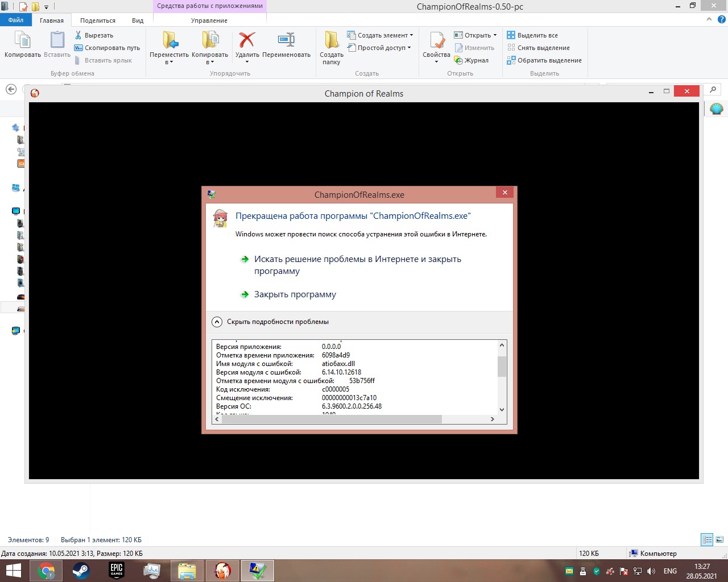Click the status text Элементов: 9
The height and width of the screenshot is (582, 728).
tap(28, 540)
